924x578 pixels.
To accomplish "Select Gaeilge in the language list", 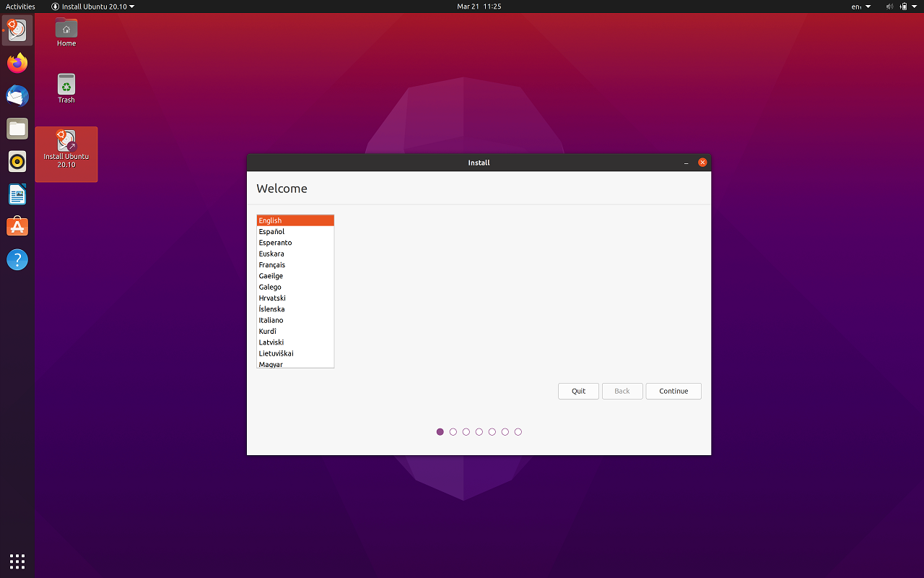I will click(295, 276).
